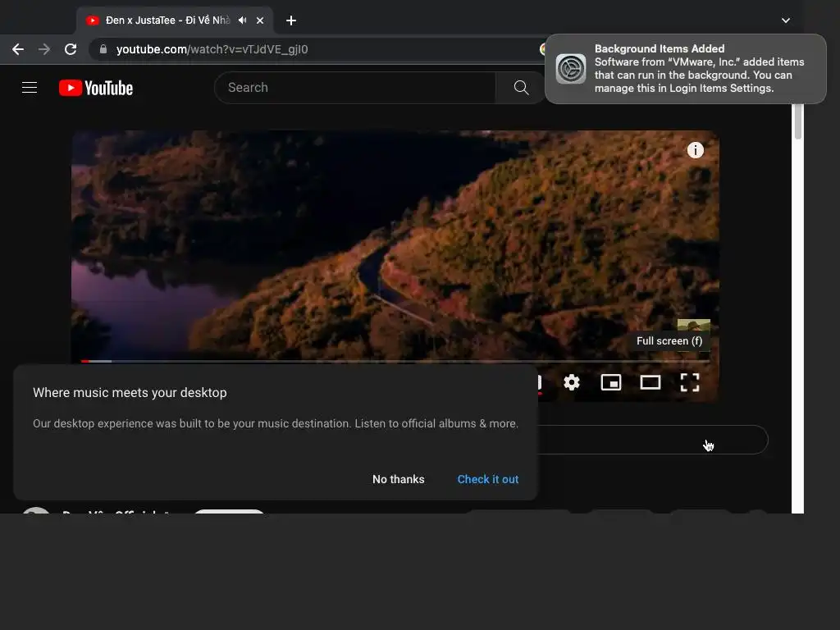Open video settings gear
This screenshot has width=840, height=630.
(572, 382)
